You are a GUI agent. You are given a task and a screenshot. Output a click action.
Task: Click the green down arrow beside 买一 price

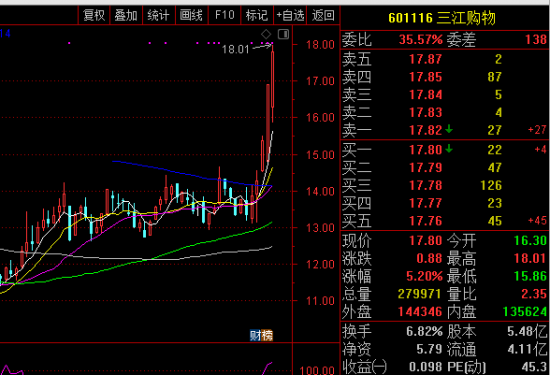click(x=449, y=149)
